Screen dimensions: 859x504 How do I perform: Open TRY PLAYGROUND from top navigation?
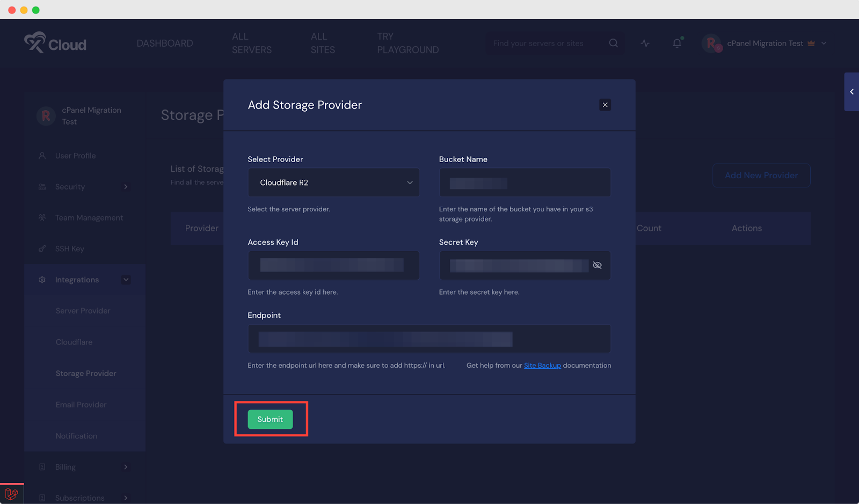(407, 43)
